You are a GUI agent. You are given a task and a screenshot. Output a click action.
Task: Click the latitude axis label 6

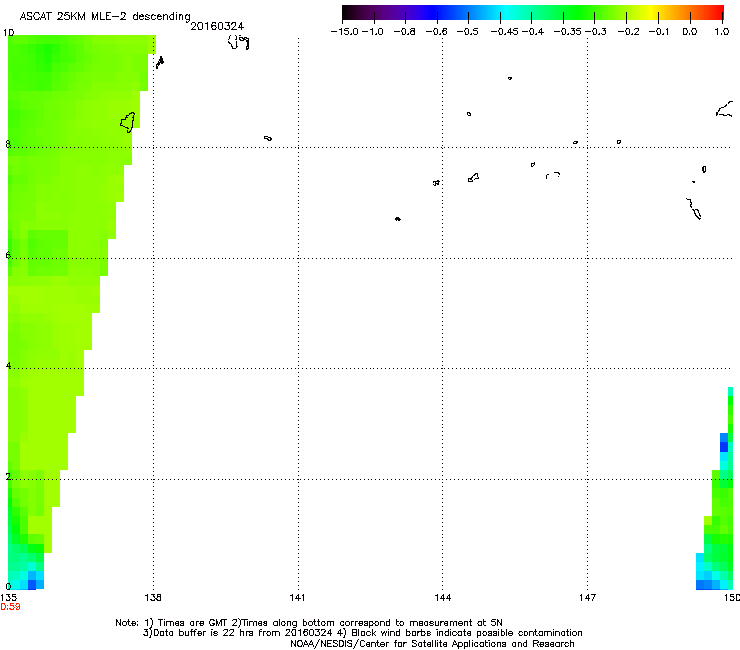8,255
